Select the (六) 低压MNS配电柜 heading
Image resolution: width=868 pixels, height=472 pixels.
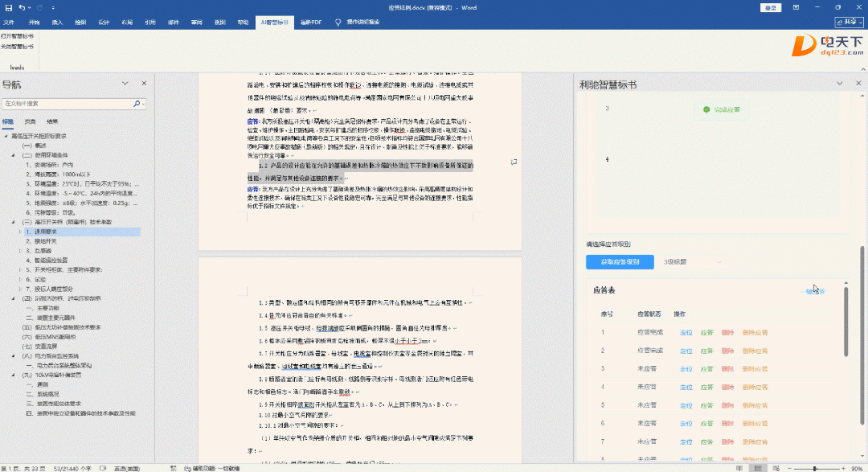click(49, 337)
